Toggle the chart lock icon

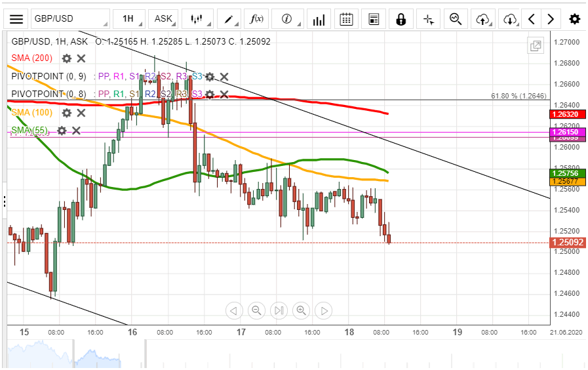coord(401,19)
